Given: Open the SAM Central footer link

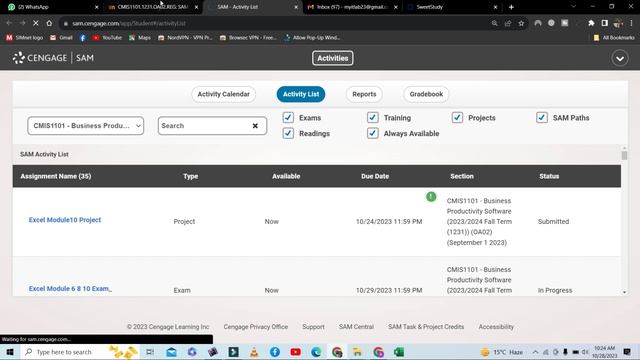Looking at the screenshot, I should pyautogui.click(x=356, y=327).
